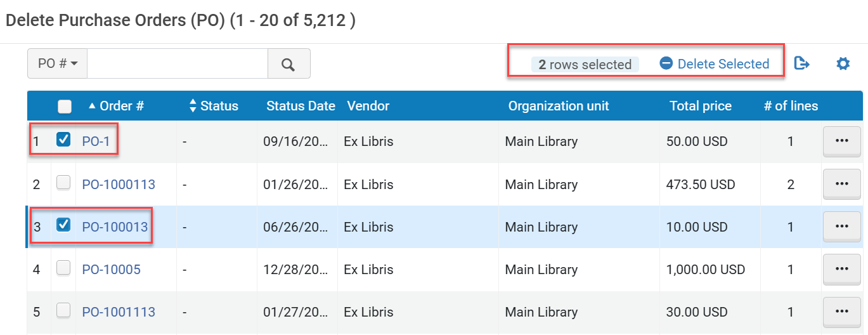Toggle the select-all header checkbox
868x335 pixels.
point(64,107)
